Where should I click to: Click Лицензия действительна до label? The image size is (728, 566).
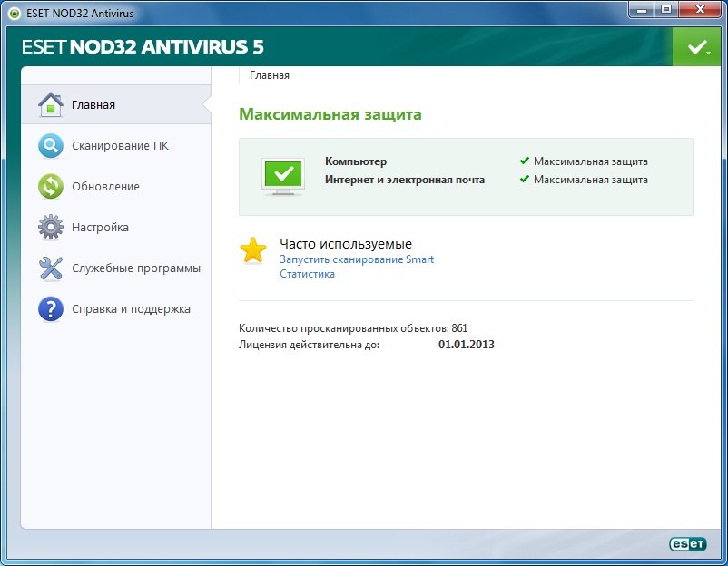point(309,345)
